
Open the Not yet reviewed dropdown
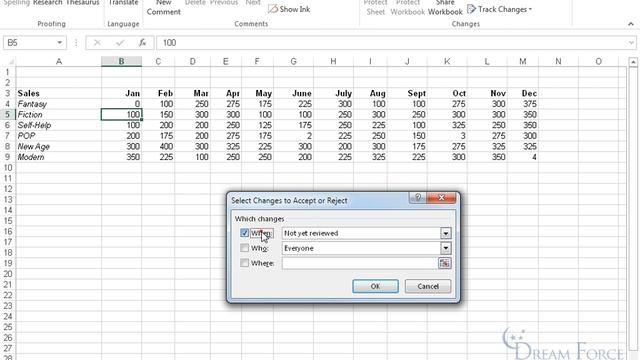pyautogui.click(x=446, y=233)
